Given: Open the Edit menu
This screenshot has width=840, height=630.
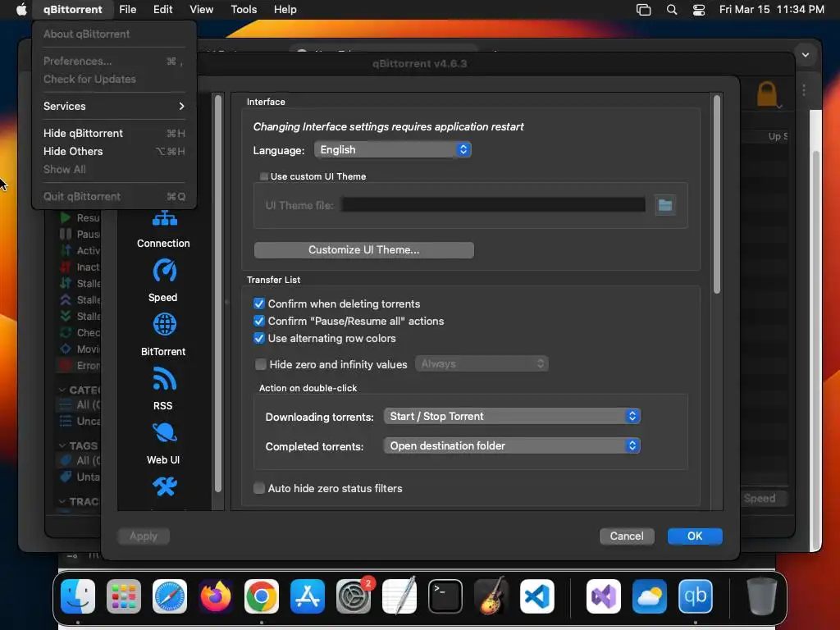Looking at the screenshot, I should coord(163,10).
